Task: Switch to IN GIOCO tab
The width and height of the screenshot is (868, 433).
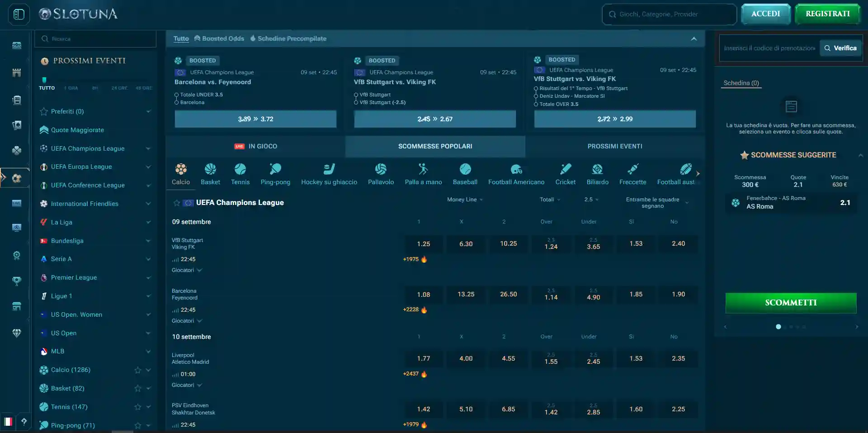Action: tap(255, 146)
